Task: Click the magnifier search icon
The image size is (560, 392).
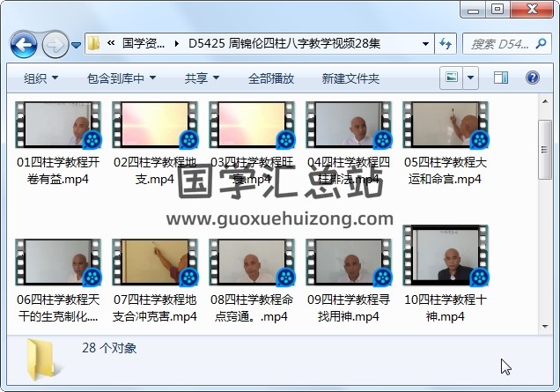Action: pos(542,43)
